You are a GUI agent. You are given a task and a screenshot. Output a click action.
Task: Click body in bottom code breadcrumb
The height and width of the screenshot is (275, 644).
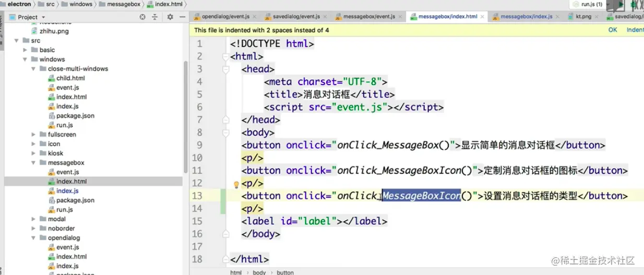click(x=259, y=272)
